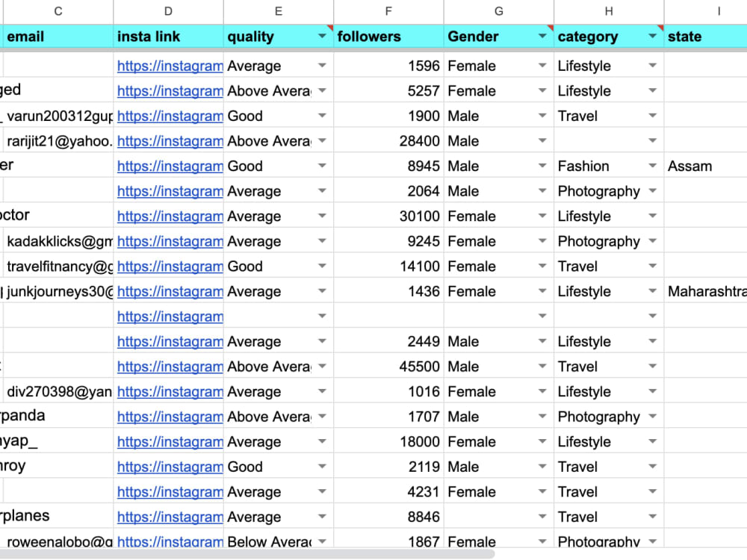The image size is (747, 560).
Task: Open the instagram link in the row with no quality
Action: tap(170, 316)
